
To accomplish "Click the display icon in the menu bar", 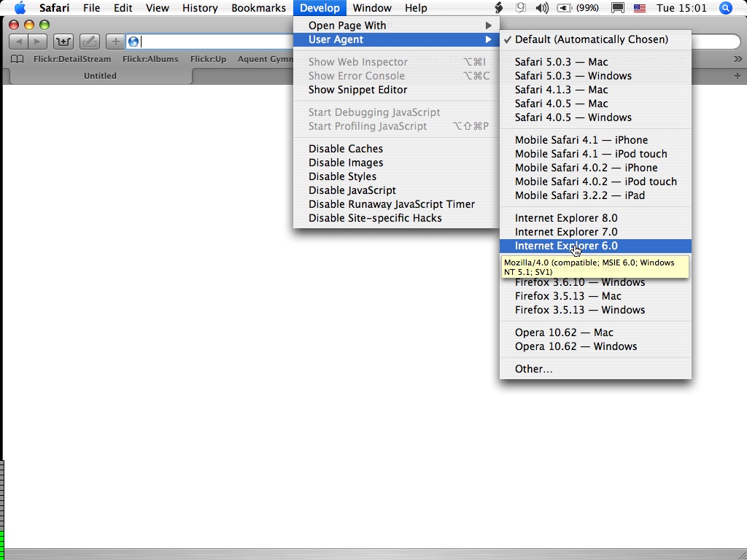I will click(617, 7).
